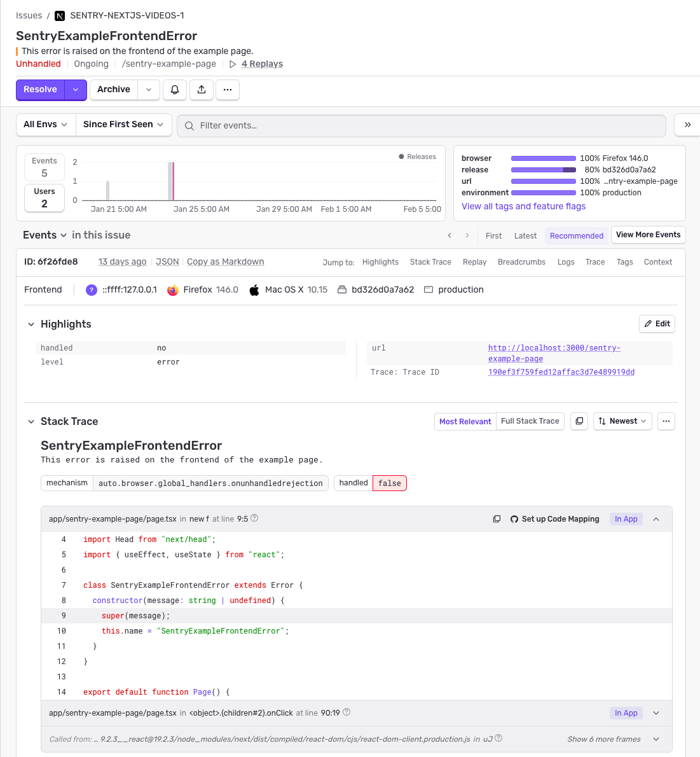The width and height of the screenshot is (700, 757).
Task: Click the View More Events button
Action: point(648,235)
